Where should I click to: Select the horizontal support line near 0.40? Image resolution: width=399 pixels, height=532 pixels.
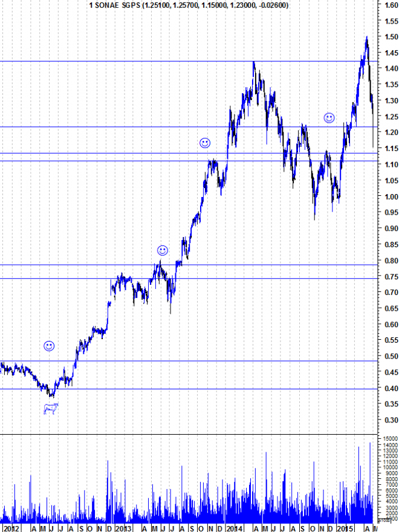189,389
